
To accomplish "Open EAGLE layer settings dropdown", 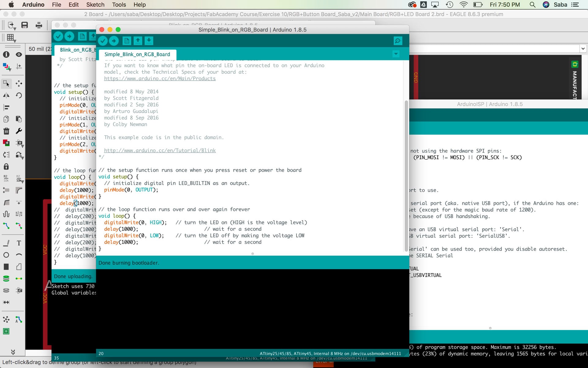I will click(6, 67).
